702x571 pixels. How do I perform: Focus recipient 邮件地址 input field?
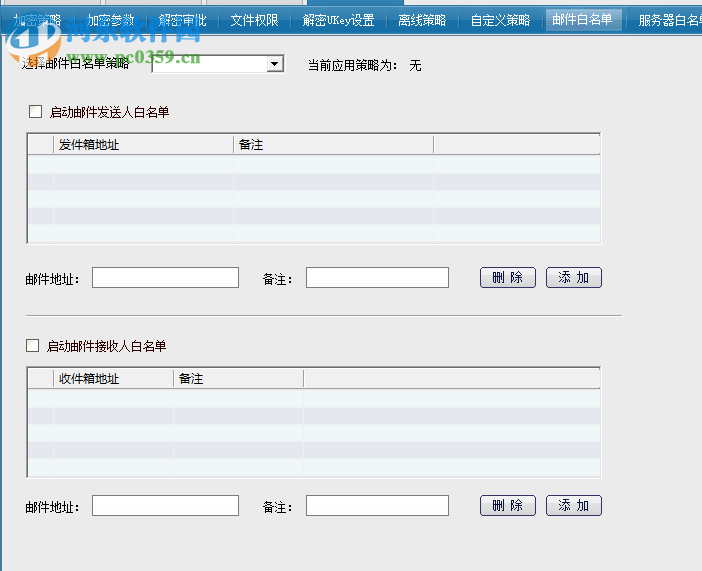165,506
